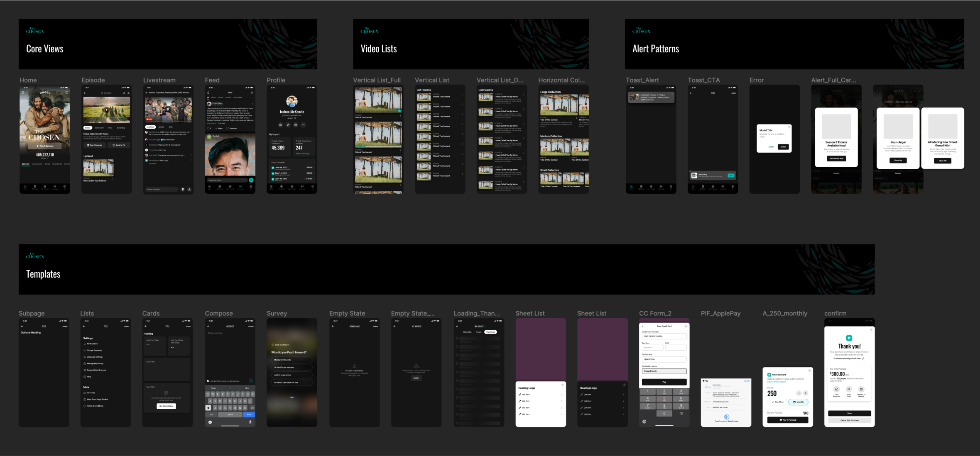Open My Impact dropdown in Loading frame
Screen dimensions: 980x456
480,327
